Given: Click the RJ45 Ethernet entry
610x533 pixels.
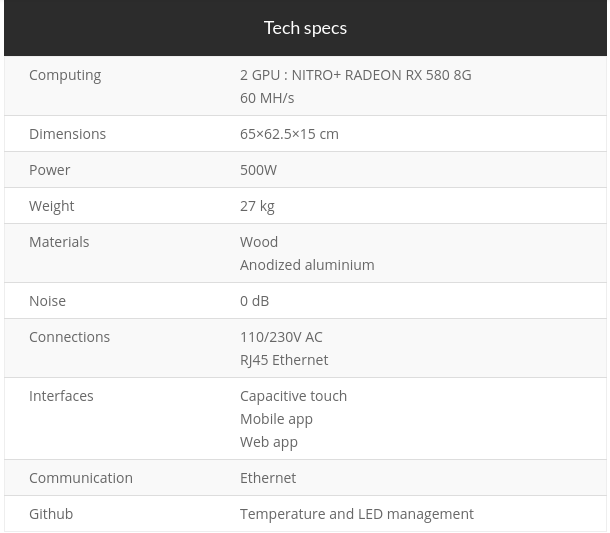Looking at the screenshot, I should tap(284, 360).
